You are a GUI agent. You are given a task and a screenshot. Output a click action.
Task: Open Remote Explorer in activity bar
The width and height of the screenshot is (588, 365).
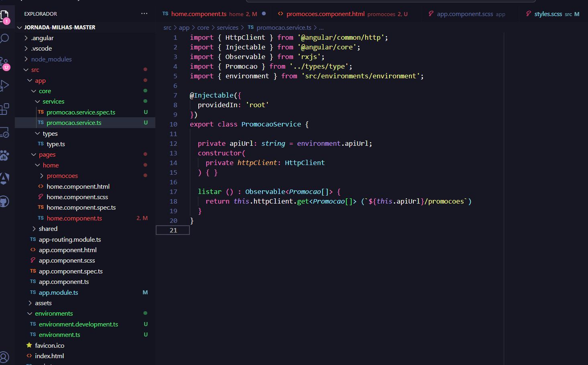pos(4,132)
